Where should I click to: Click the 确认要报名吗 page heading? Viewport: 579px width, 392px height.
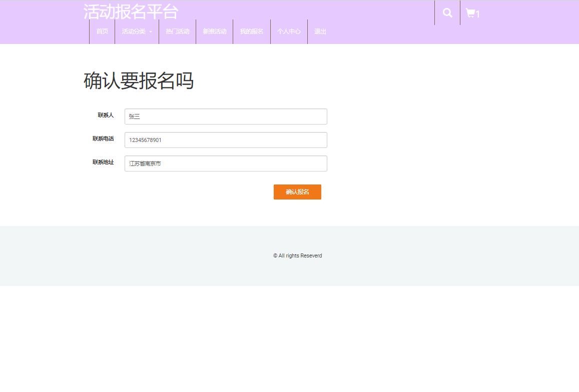(x=140, y=81)
